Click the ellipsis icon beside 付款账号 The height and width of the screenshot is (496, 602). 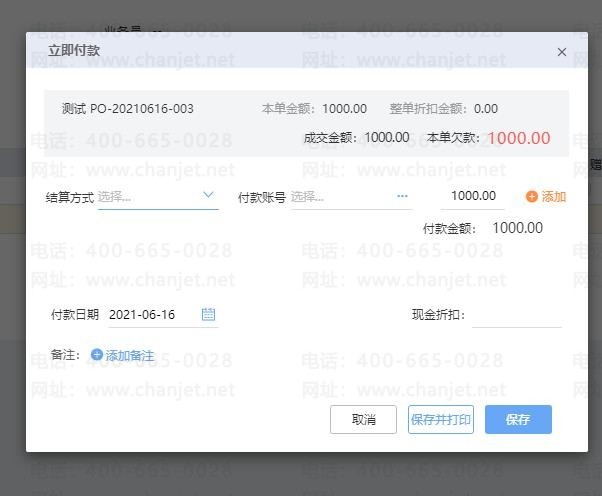pyautogui.click(x=402, y=197)
